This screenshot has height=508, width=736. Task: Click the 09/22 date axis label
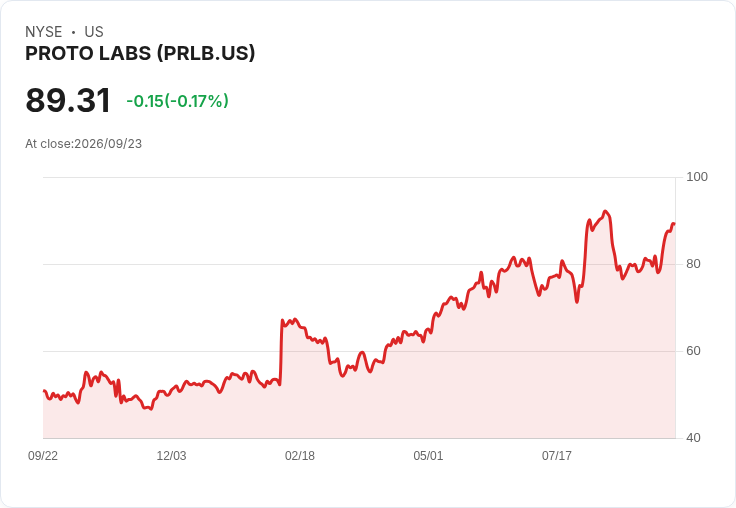click(43, 455)
